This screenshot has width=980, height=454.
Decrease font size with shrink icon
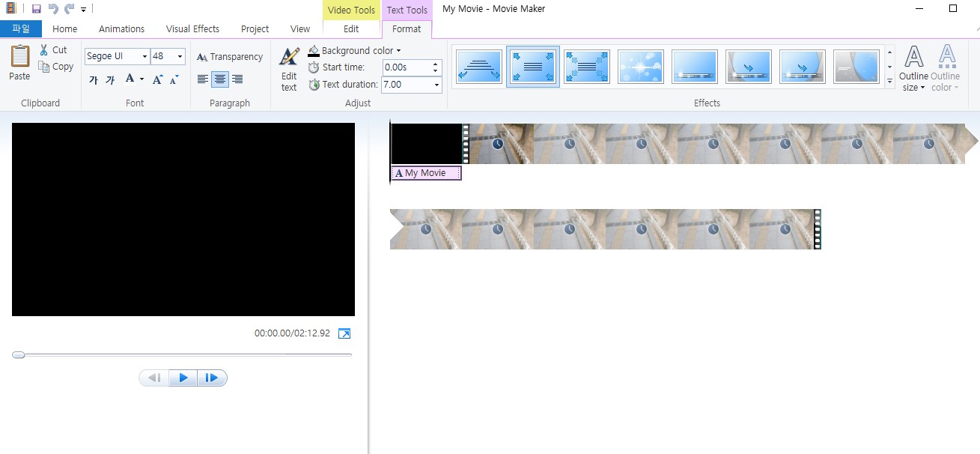click(174, 79)
